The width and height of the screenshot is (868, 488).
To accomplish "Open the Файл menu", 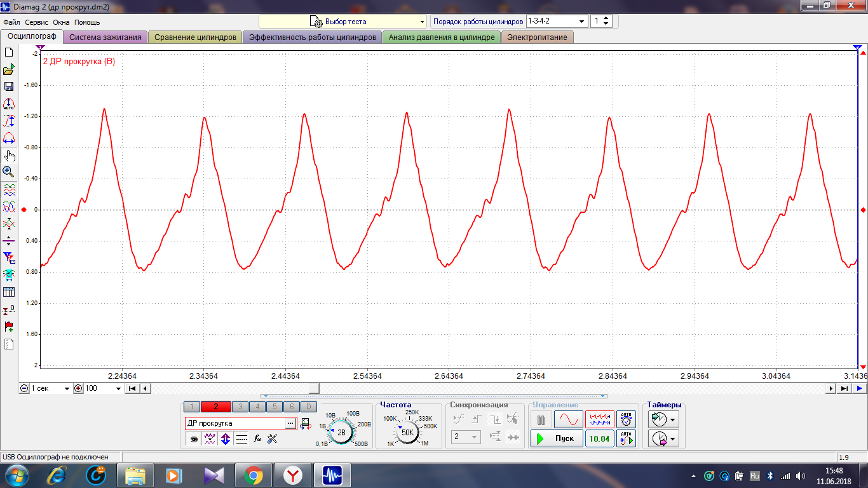I will pyautogui.click(x=11, y=22).
